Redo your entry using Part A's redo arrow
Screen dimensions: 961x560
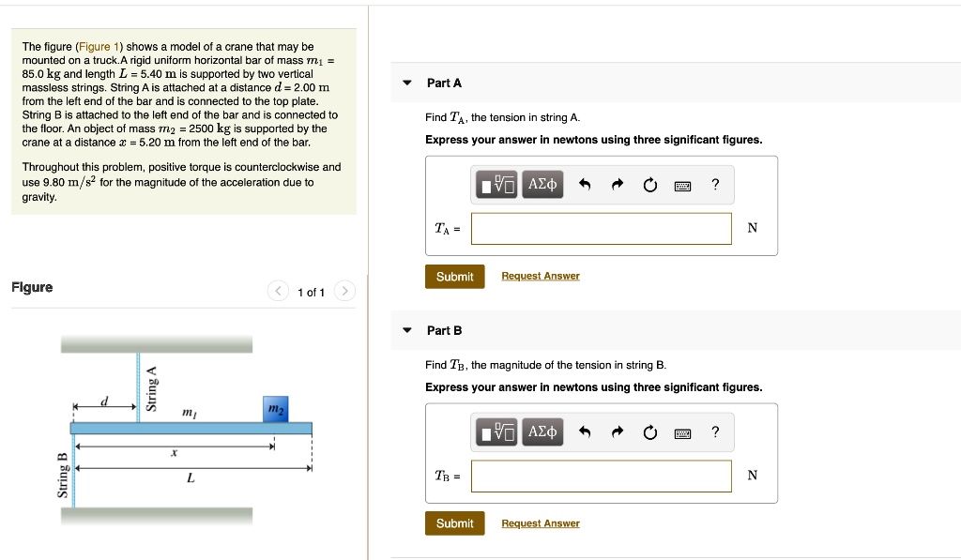point(618,184)
